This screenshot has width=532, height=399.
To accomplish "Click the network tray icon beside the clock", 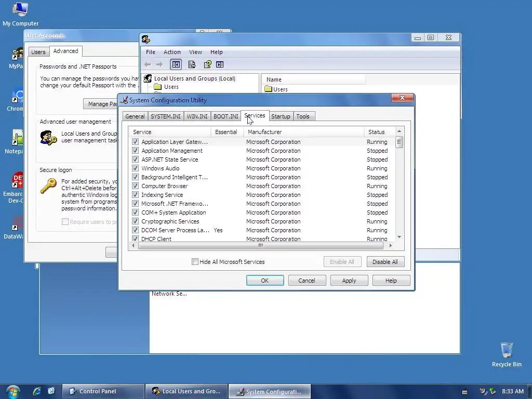I will pyautogui.click(x=493, y=391).
